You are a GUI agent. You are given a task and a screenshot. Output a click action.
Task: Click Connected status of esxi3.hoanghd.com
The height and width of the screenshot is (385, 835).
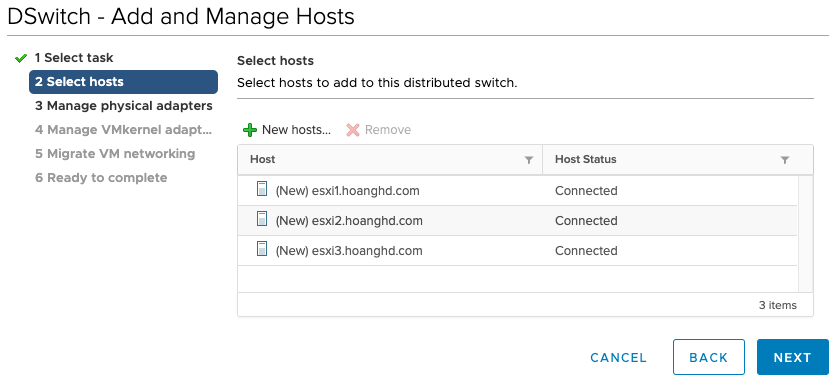tap(586, 250)
